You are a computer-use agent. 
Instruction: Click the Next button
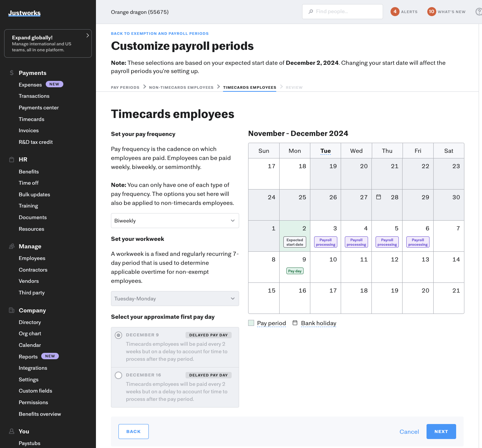point(441,432)
